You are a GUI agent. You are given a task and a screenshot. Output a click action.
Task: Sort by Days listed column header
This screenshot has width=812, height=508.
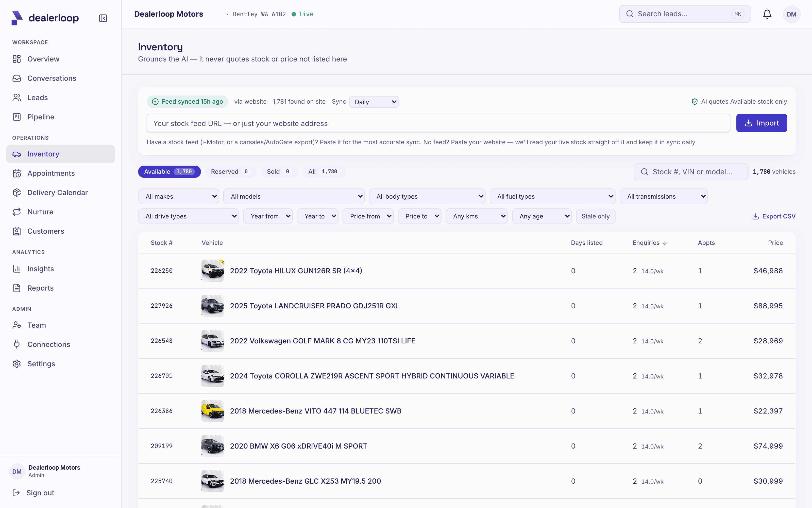(586, 243)
